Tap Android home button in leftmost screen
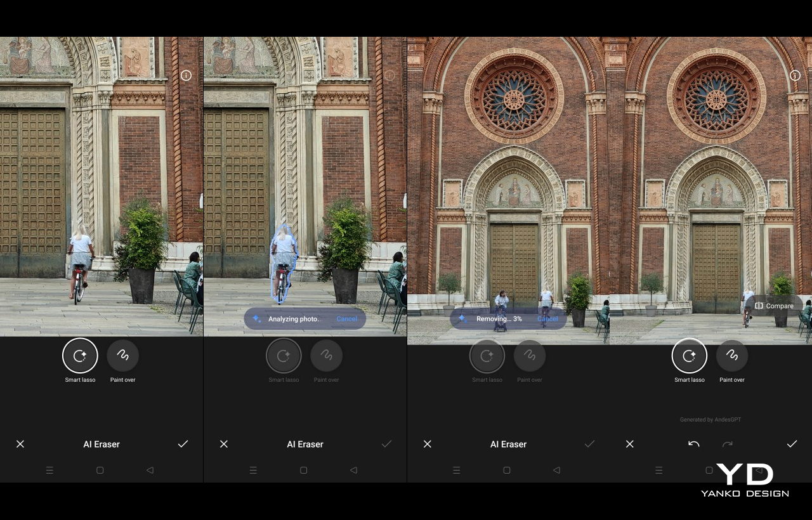Viewport: 812px width, 520px height. [100, 471]
